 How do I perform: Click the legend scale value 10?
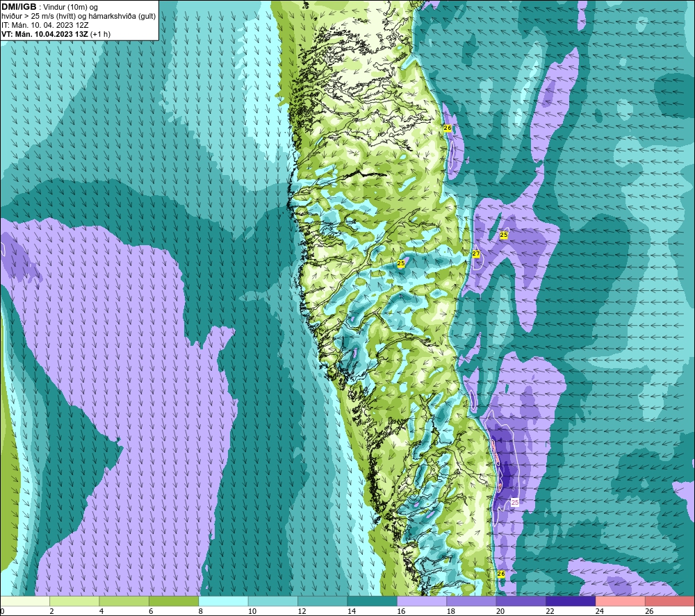click(x=252, y=611)
